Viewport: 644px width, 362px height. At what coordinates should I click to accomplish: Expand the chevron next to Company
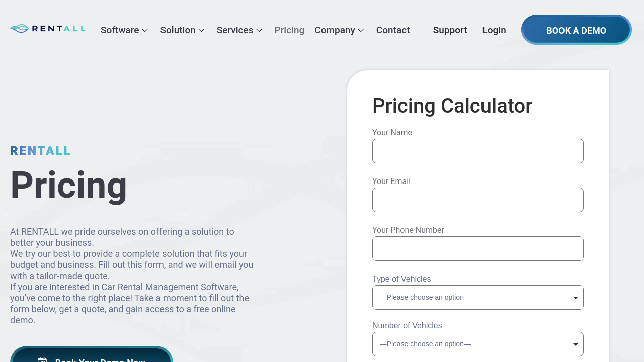(x=361, y=30)
